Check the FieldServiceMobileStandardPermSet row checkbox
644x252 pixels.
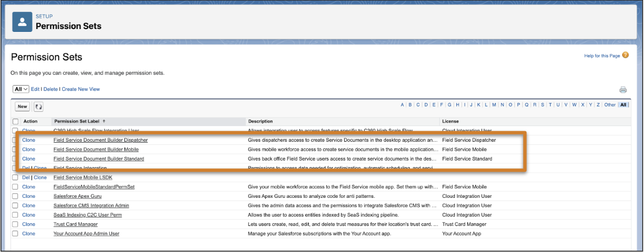point(16,187)
